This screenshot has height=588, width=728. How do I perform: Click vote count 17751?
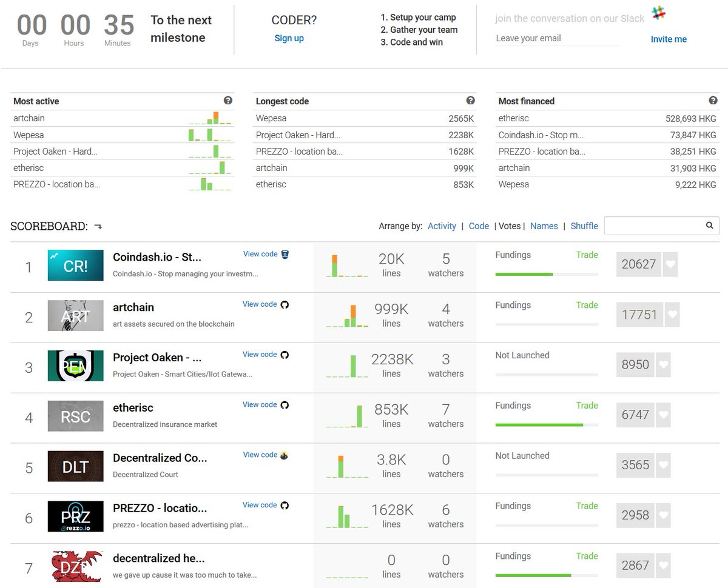640,315
